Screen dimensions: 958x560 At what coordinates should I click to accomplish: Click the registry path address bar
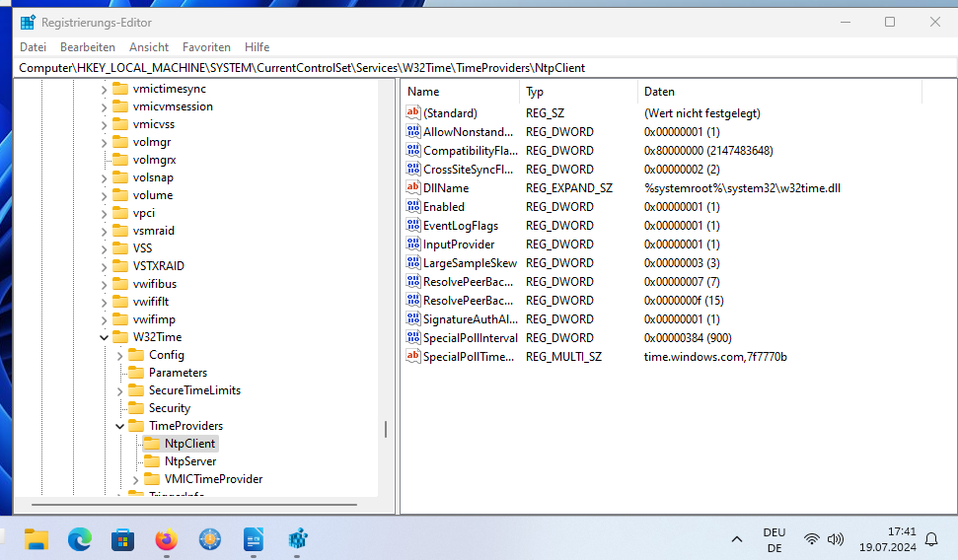(x=485, y=68)
